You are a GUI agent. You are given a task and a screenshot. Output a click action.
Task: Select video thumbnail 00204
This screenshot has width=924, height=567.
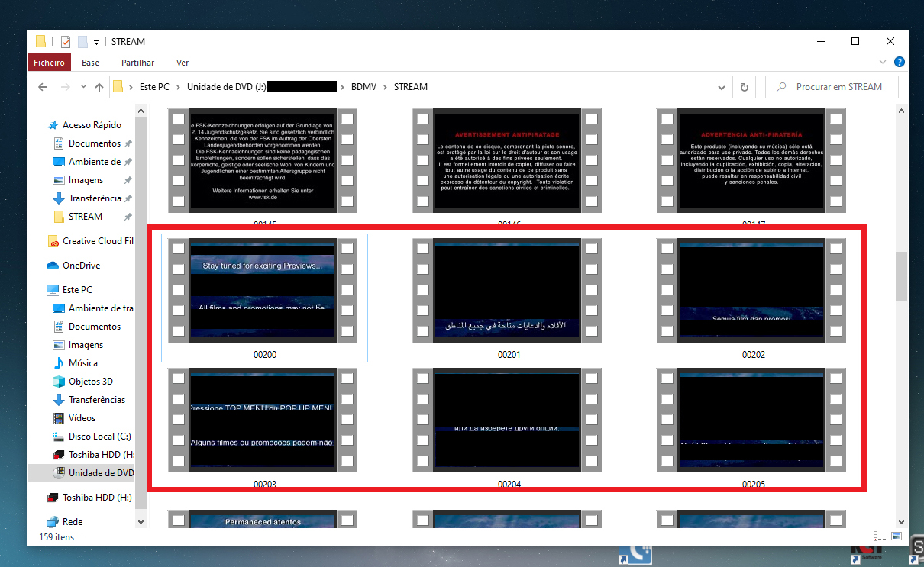pos(509,420)
